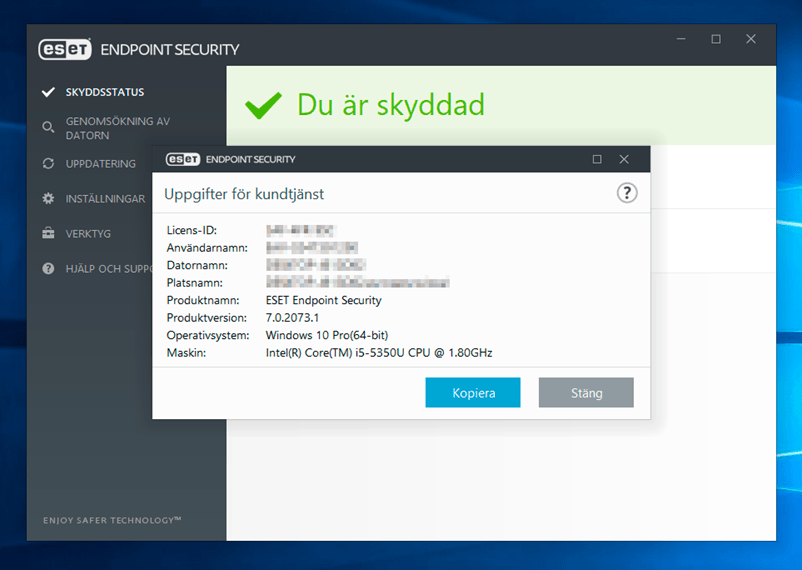Click the Skyddsstatus checkmark icon in sidebar
This screenshot has height=570, width=802.
[47, 92]
